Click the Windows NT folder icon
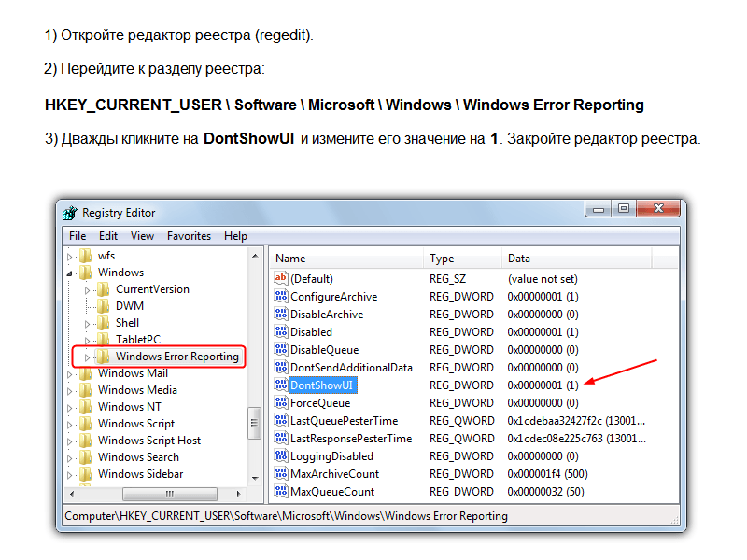The height and width of the screenshot is (560, 747). click(x=86, y=407)
